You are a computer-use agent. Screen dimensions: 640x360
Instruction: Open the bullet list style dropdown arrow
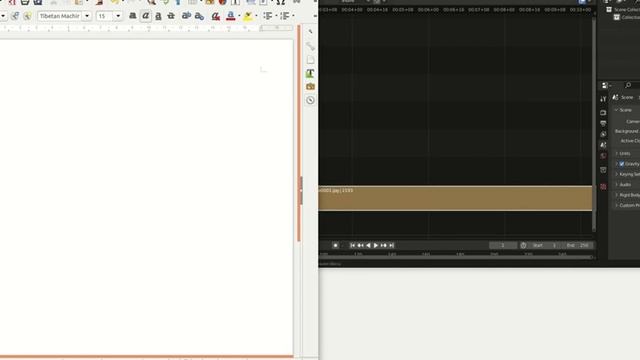click(x=276, y=16)
